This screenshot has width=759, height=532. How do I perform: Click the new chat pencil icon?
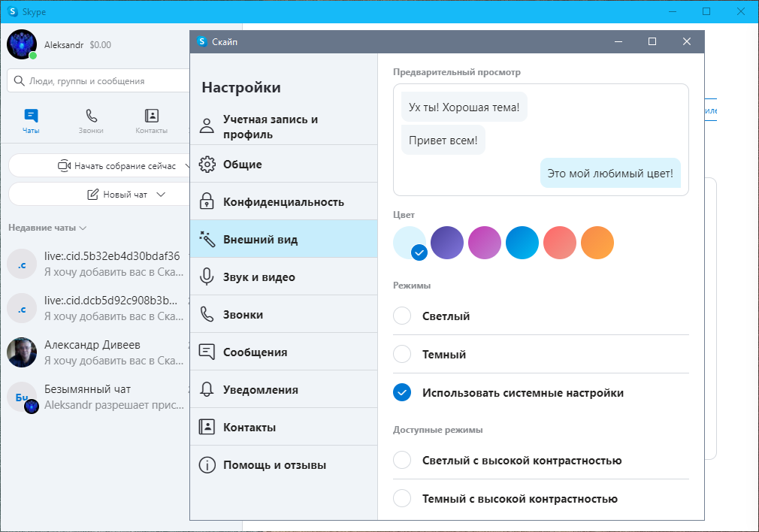pyautogui.click(x=92, y=195)
